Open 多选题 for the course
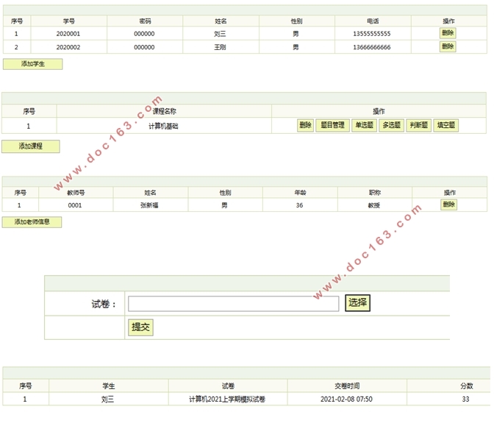This screenshot has height=448, width=494. [x=392, y=126]
